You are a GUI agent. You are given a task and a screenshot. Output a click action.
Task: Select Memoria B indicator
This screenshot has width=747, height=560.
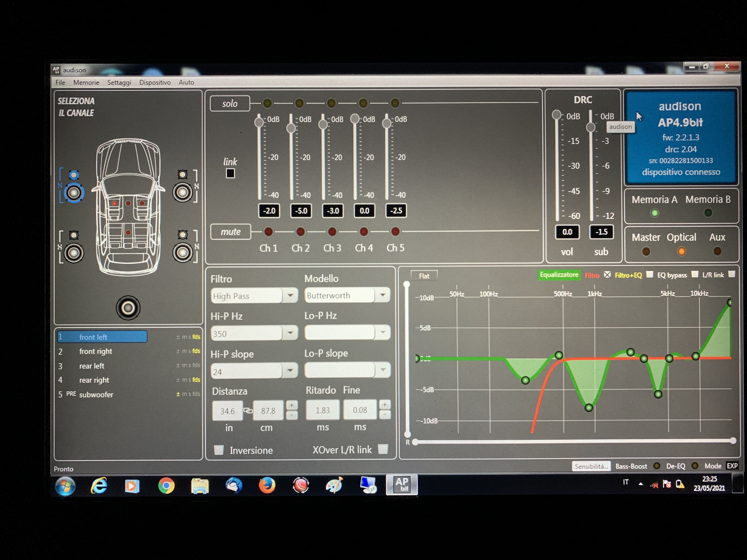coord(708,213)
